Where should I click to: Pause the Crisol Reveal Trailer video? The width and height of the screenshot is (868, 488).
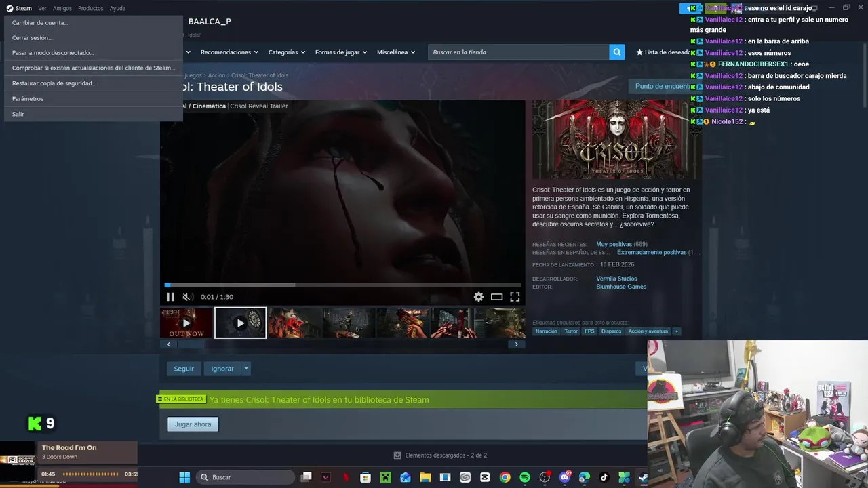point(170,297)
